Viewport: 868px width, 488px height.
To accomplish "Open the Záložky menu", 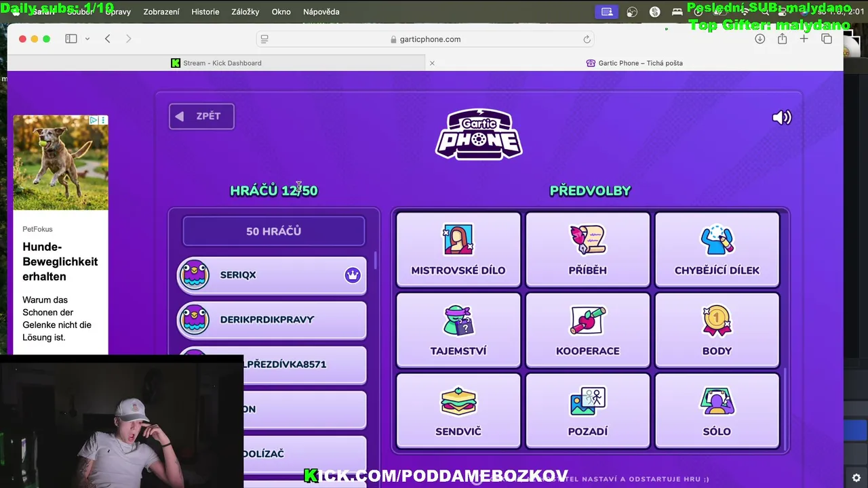I will click(x=245, y=12).
